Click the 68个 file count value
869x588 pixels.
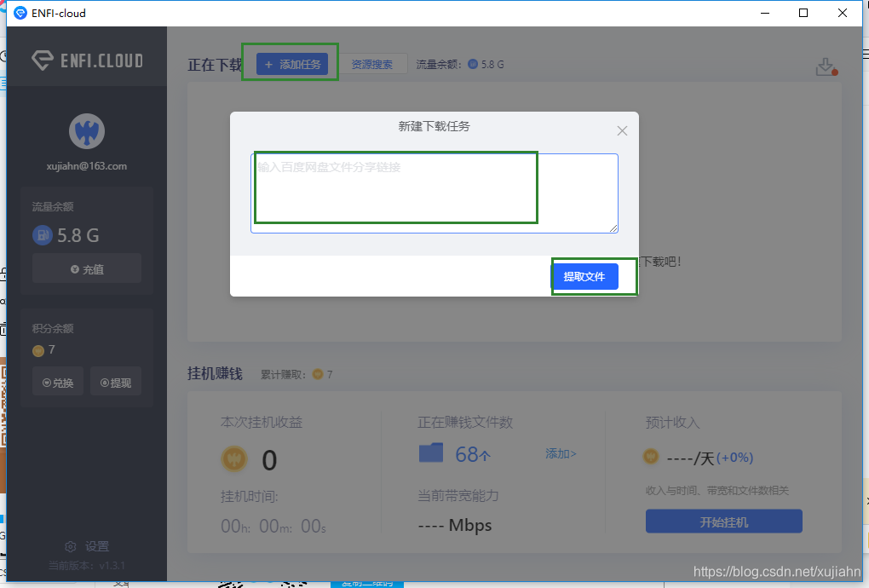pyautogui.click(x=473, y=454)
